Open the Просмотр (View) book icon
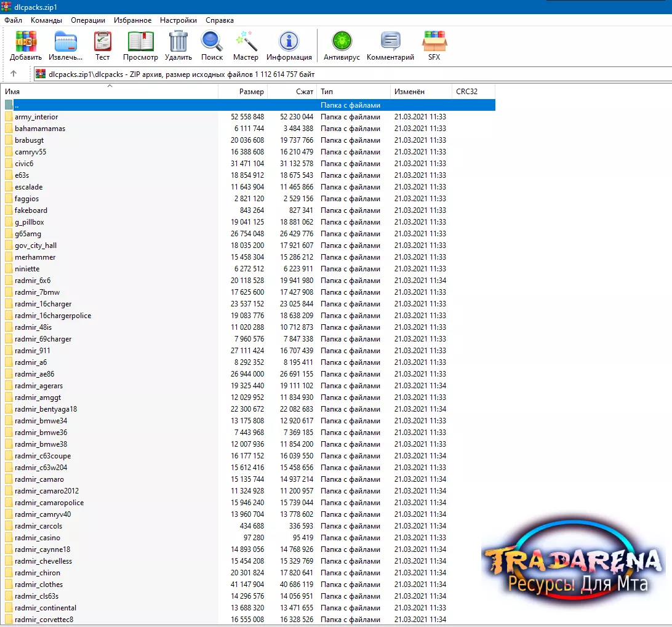The width and height of the screenshot is (672, 627). tap(140, 42)
